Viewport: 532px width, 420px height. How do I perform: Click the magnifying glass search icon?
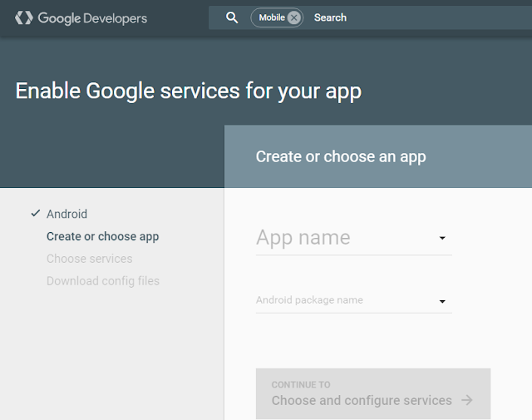coord(232,17)
